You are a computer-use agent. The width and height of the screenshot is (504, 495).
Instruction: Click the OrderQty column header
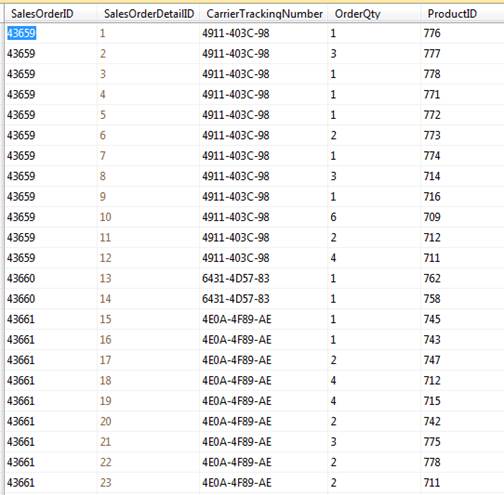[357, 14]
